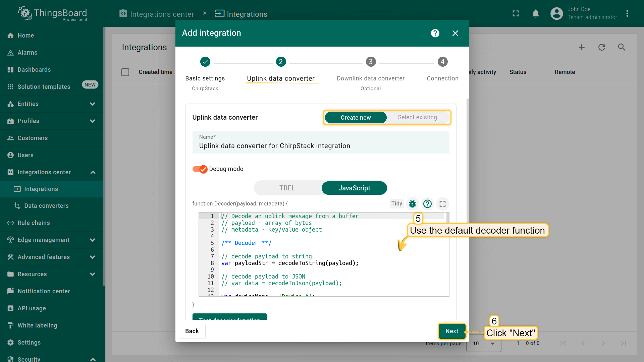Expand the Profiles menu
This screenshot has width=644, height=362.
tap(93, 121)
